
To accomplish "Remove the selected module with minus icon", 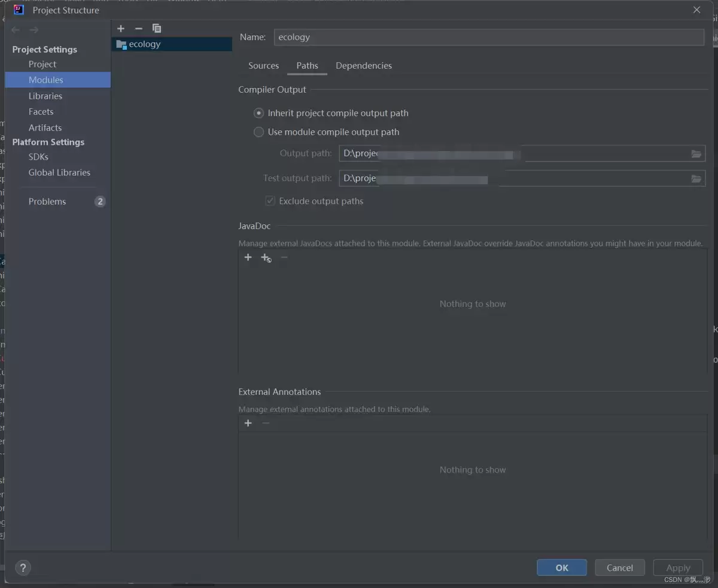I will (x=139, y=28).
